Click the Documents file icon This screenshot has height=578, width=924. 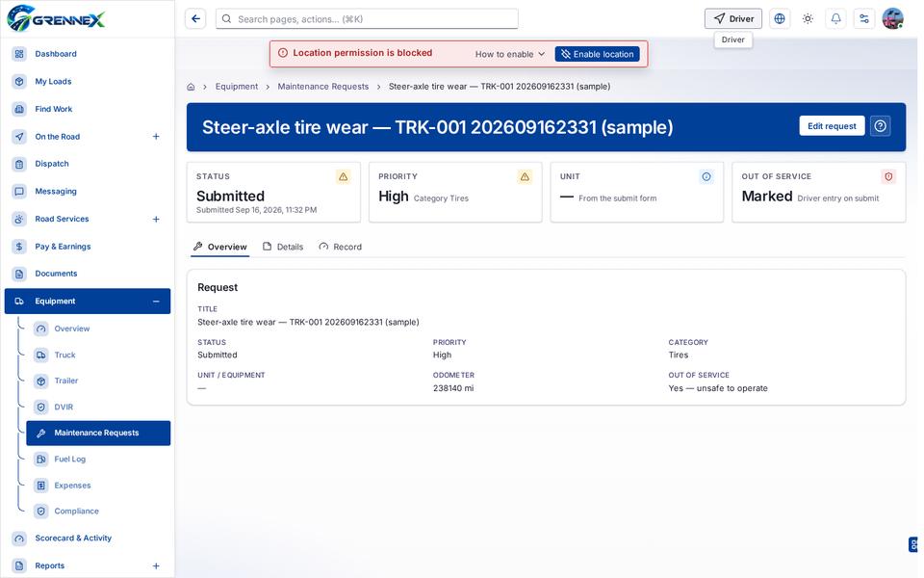(19, 274)
